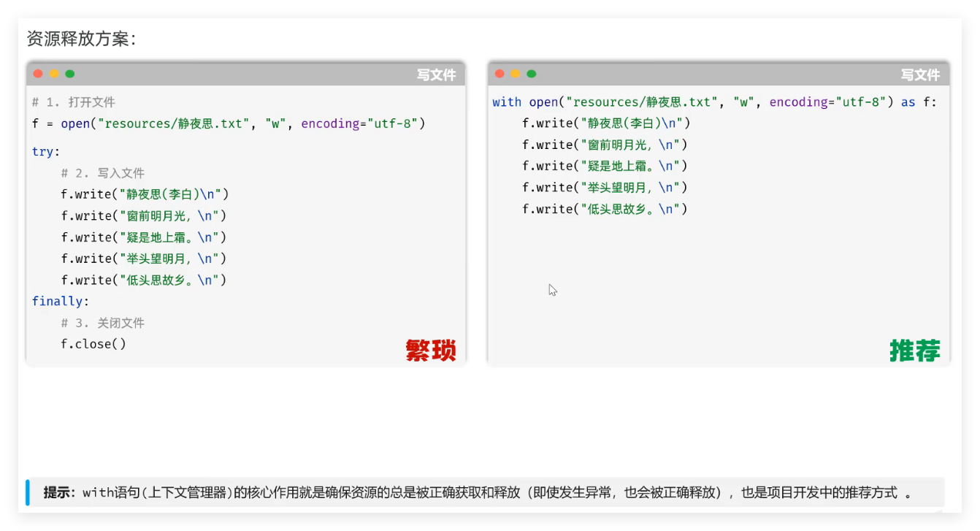980x531 pixels.
Task: Click f.write("疑是地上霜。\n") inside the try block
Action: 144,237
